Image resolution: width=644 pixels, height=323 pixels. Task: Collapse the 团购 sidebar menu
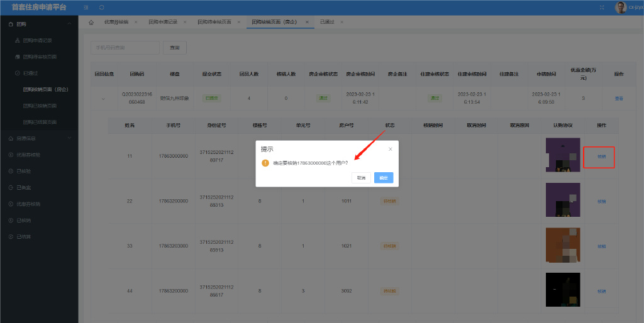[69, 24]
